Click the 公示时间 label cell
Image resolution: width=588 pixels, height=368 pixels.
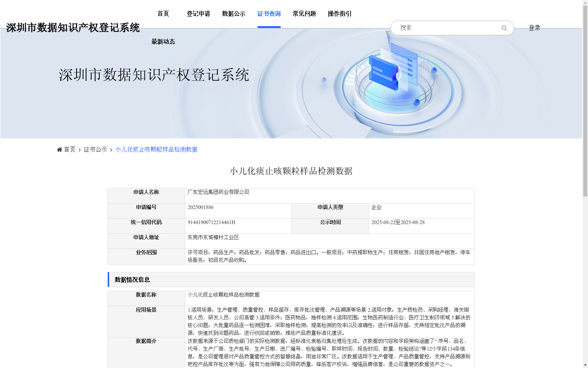[x=330, y=226]
